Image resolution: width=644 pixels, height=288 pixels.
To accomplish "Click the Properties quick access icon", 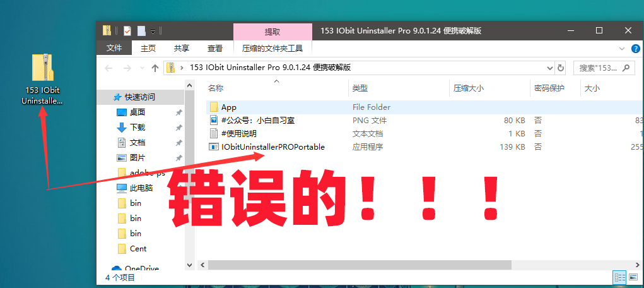I will click(x=127, y=31).
